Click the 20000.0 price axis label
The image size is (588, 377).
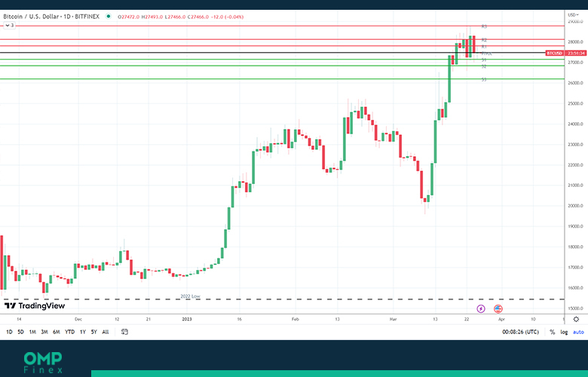576,206
